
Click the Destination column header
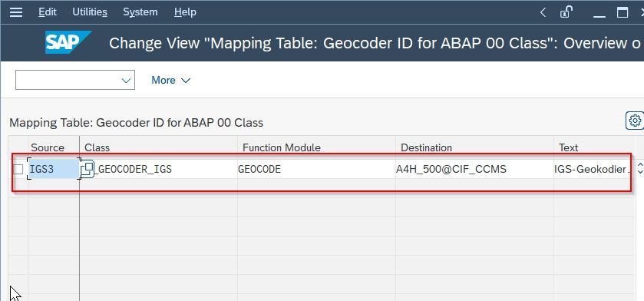426,147
